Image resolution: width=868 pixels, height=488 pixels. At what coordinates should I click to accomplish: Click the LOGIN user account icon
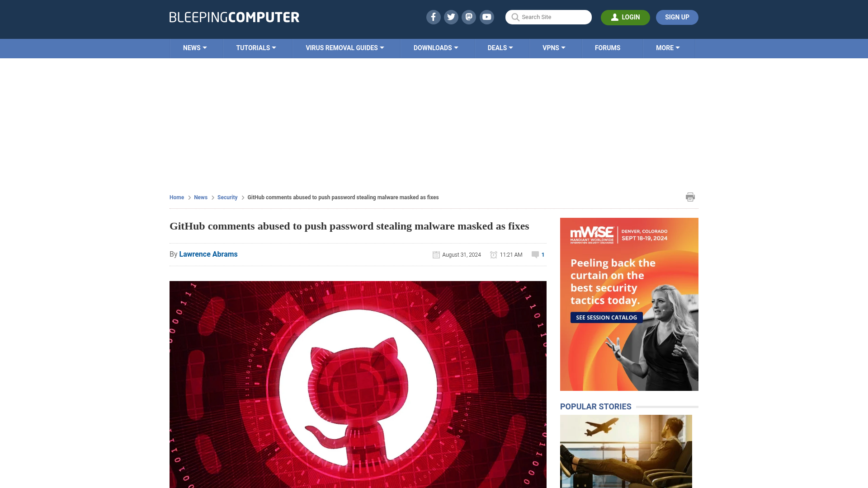(x=614, y=17)
